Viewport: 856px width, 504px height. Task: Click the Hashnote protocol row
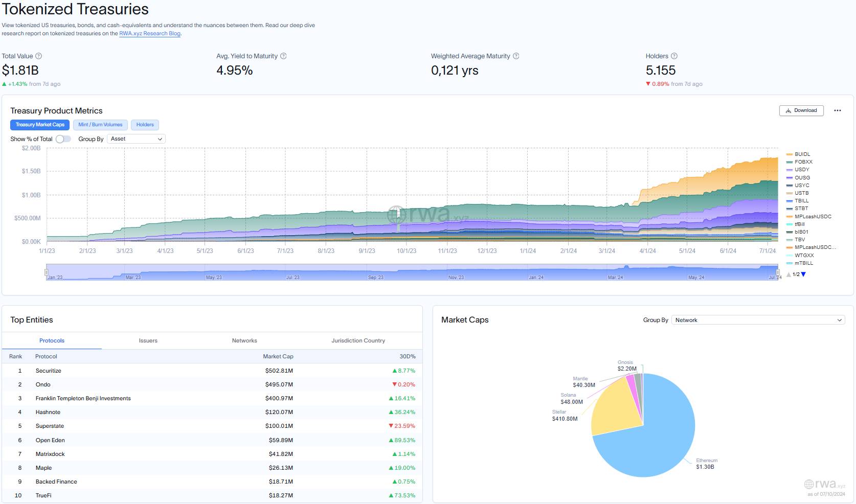(212, 412)
